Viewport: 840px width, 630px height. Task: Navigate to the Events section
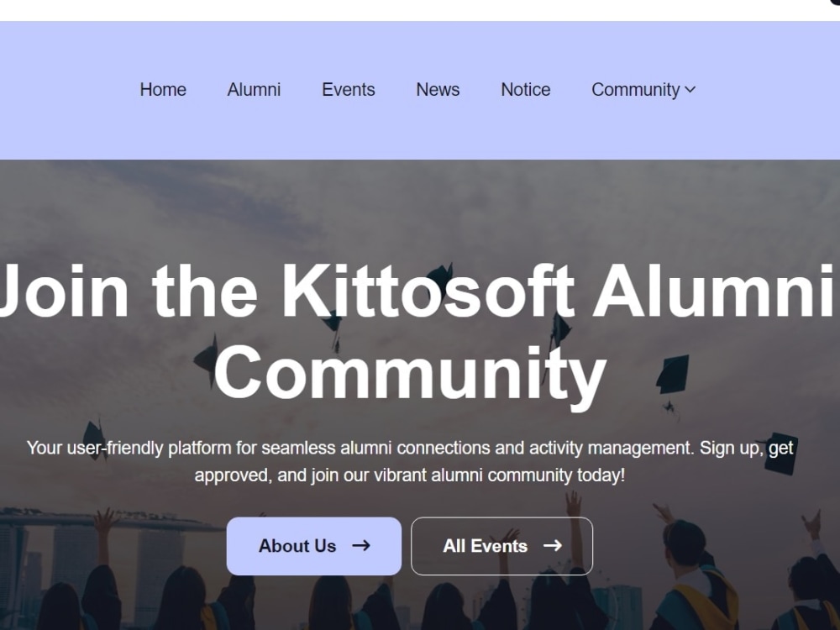tap(348, 90)
